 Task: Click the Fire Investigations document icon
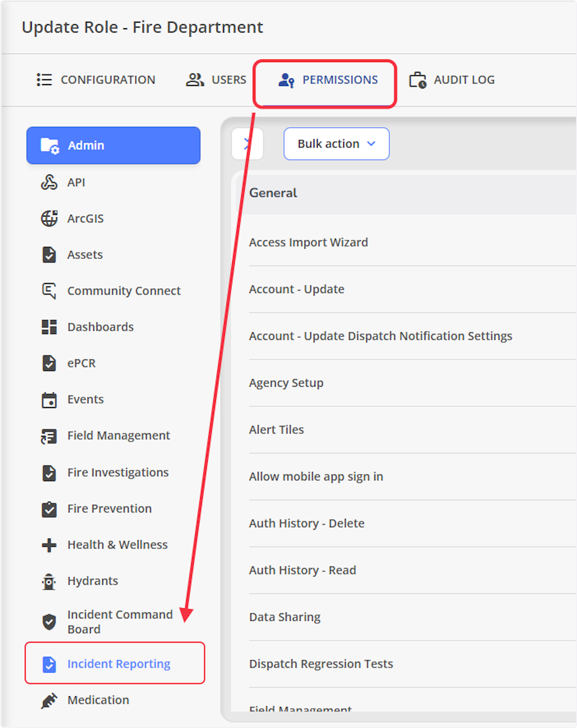pos(49,473)
